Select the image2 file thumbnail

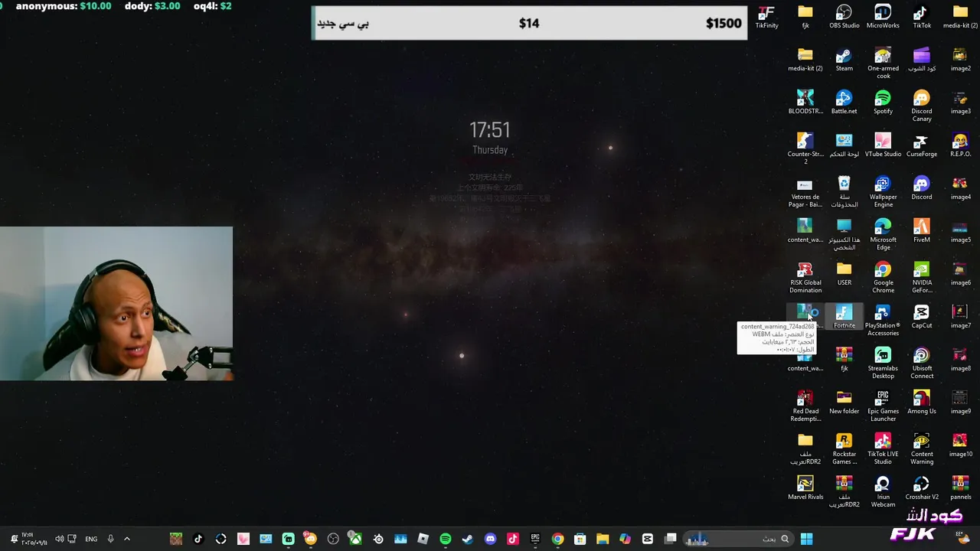pyautogui.click(x=960, y=59)
